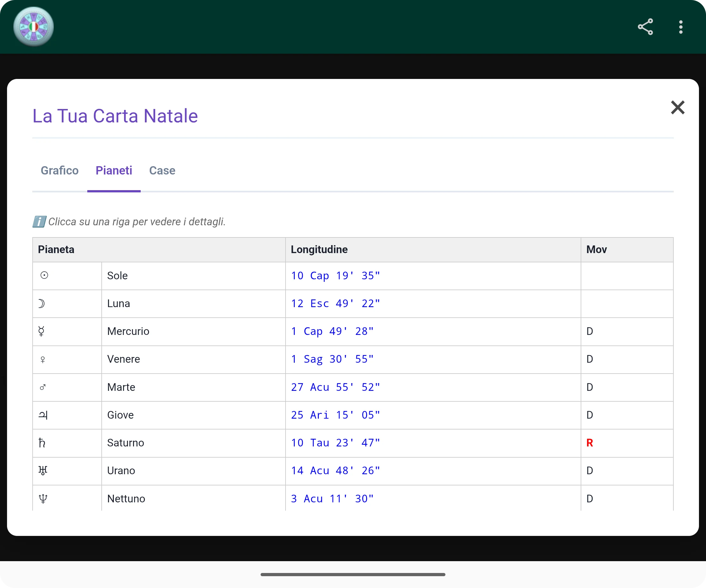Select the Marte planet name
The image size is (706, 588).
click(x=121, y=387)
